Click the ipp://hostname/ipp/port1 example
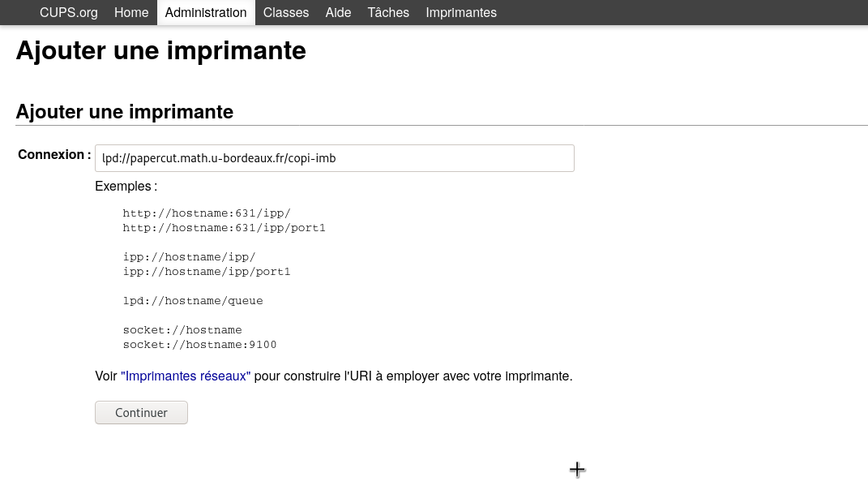 click(207, 272)
